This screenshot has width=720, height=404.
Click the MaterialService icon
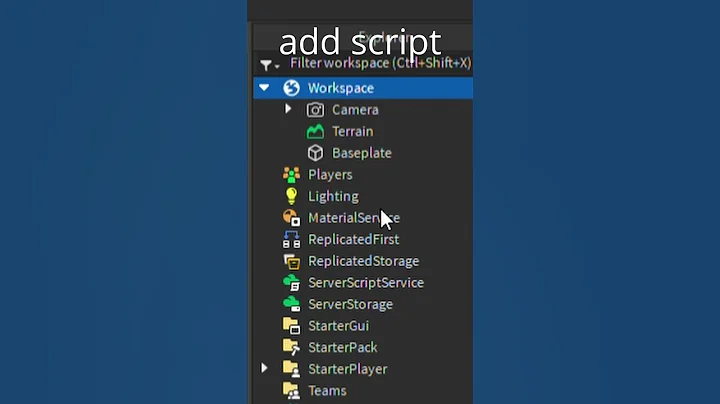291,218
